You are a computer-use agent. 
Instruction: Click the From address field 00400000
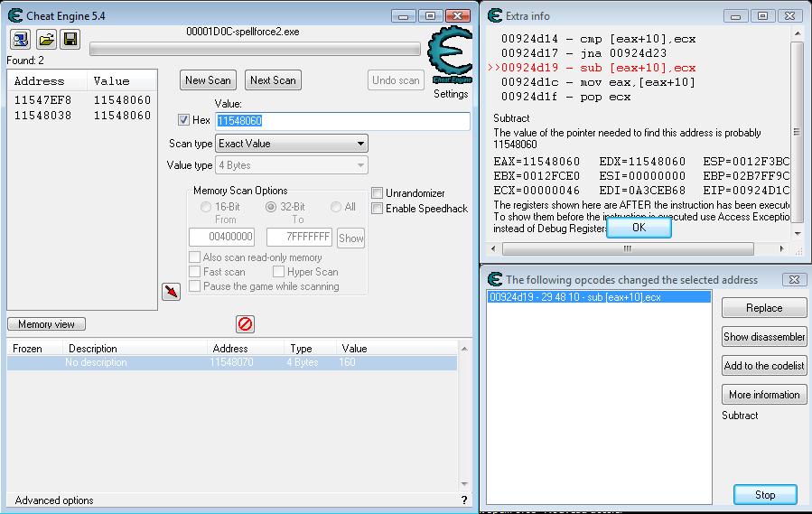[221, 237]
